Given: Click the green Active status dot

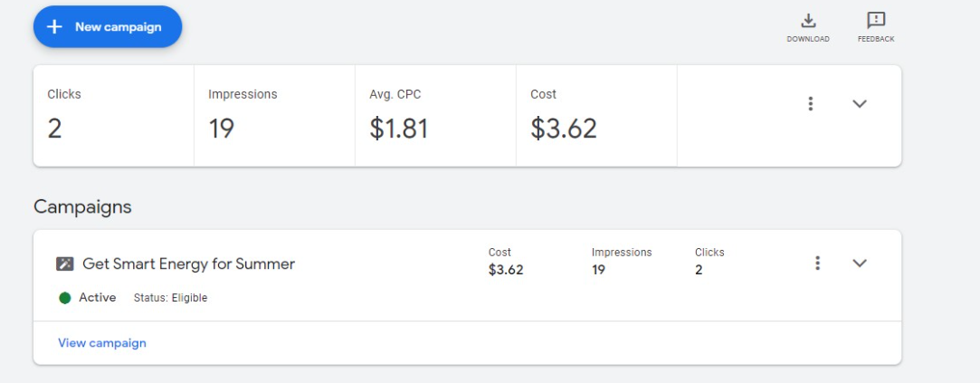Looking at the screenshot, I should pos(65,298).
